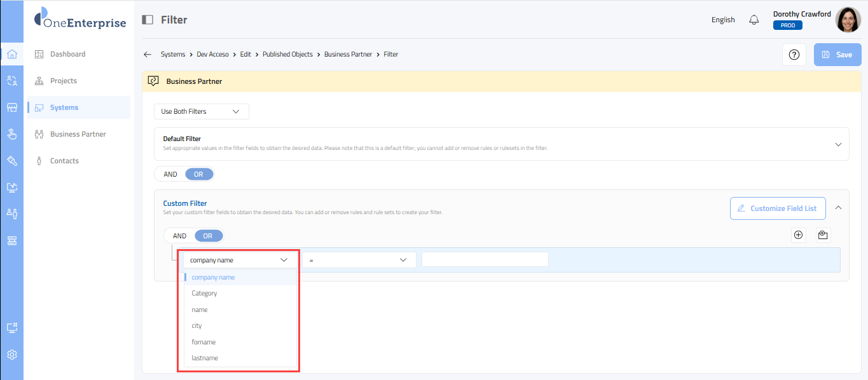Open the Use Both Filters dropdown
868x380 pixels.
point(201,112)
